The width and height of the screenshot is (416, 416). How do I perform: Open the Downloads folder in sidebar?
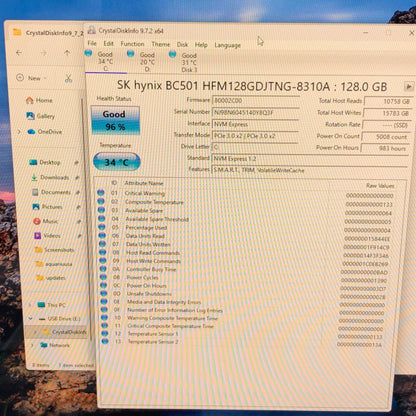pos(55,177)
